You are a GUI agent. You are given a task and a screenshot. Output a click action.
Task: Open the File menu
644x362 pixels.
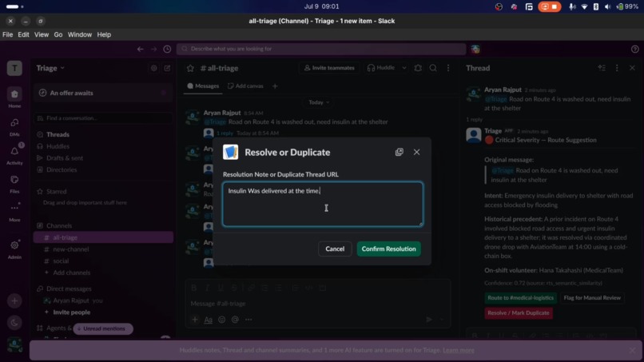point(7,34)
